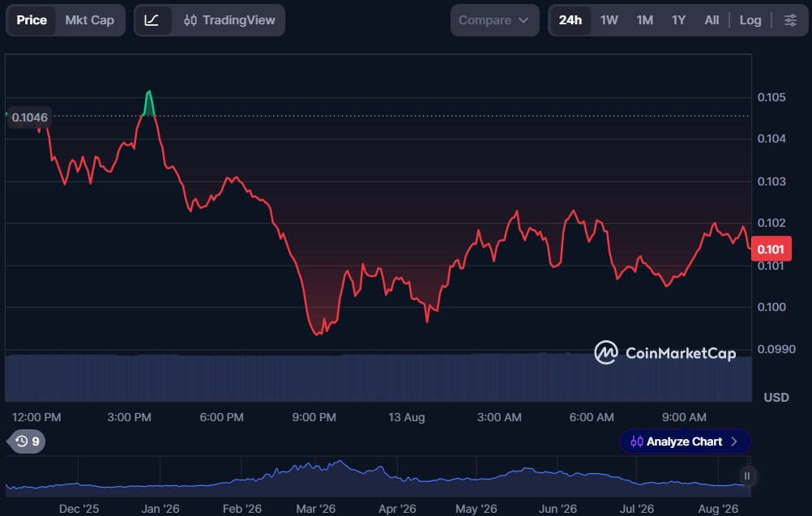This screenshot has height=516, width=812.
Task: Click the 0.0990 y-axis label
Action: (776, 349)
